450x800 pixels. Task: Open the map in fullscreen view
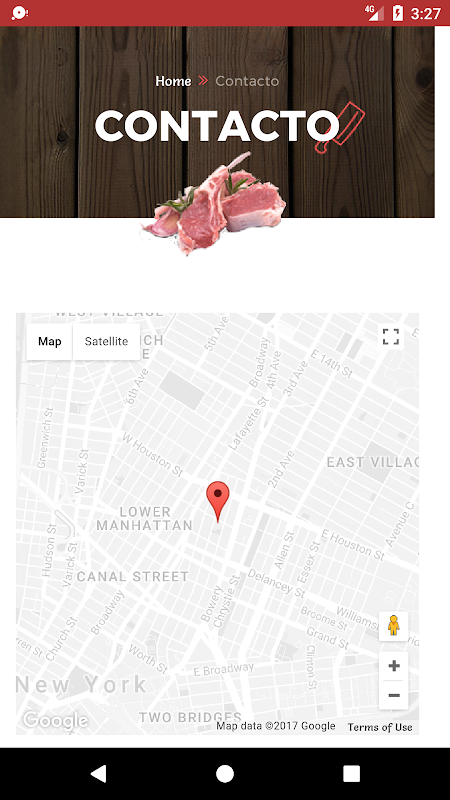[x=391, y=337]
